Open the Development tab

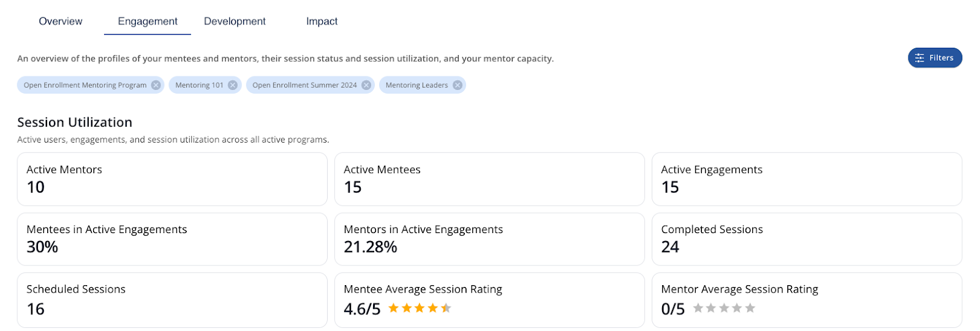click(x=235, y=21)
